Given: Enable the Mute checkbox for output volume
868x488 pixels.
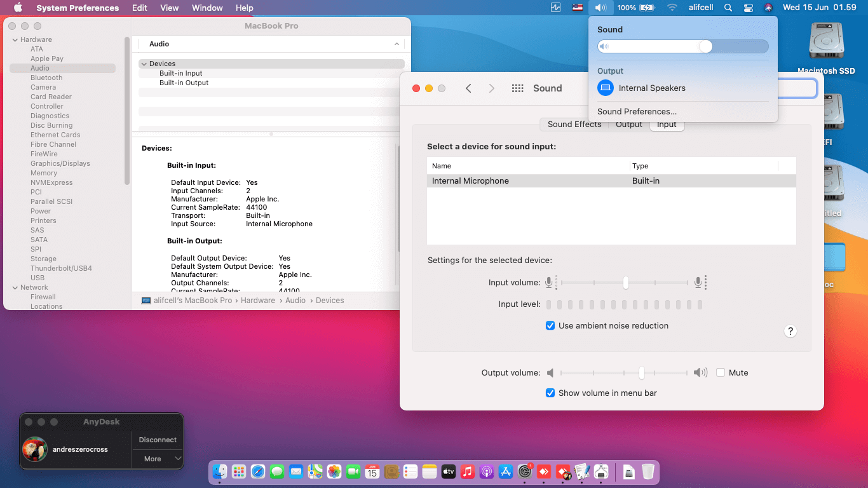Looking at the screenshot, I should (x=722, y=372).
